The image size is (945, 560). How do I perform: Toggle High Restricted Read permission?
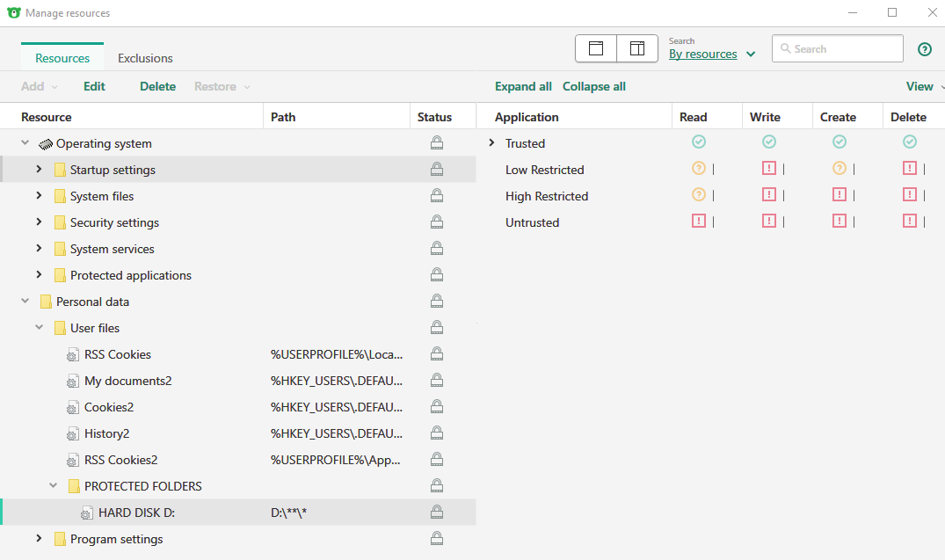[699, 195]
